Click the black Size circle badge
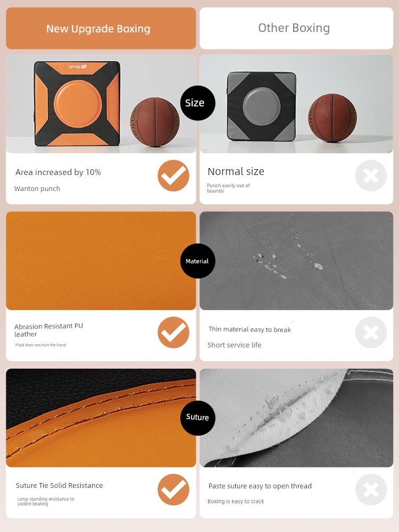The image size is (399, 532). point(197,103)
